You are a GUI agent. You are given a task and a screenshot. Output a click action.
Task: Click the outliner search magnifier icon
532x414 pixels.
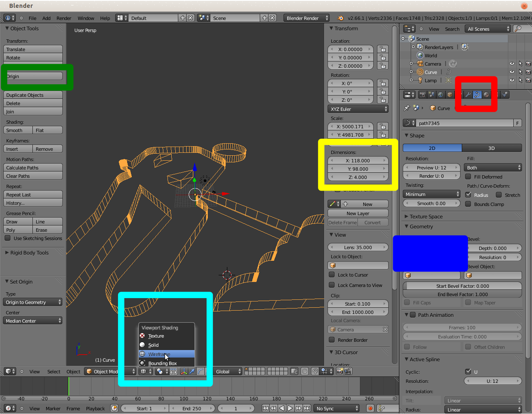coord(518,29)
